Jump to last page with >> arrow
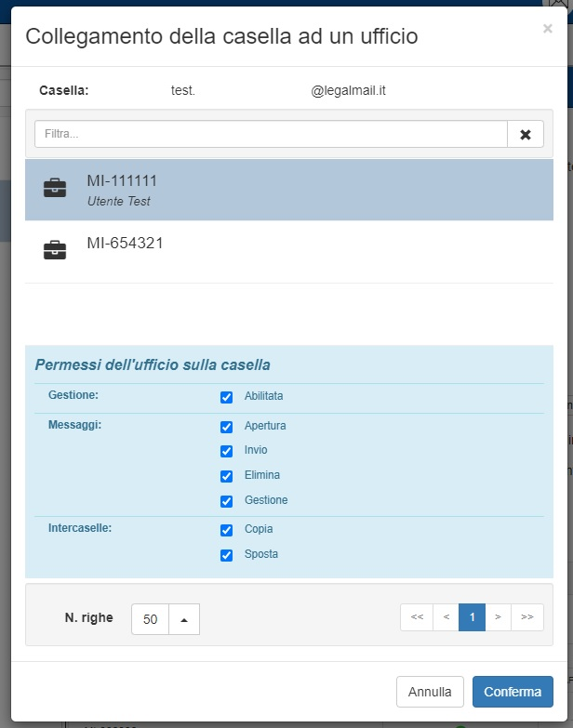Screen dimensions: 573x728 (526, 617)
